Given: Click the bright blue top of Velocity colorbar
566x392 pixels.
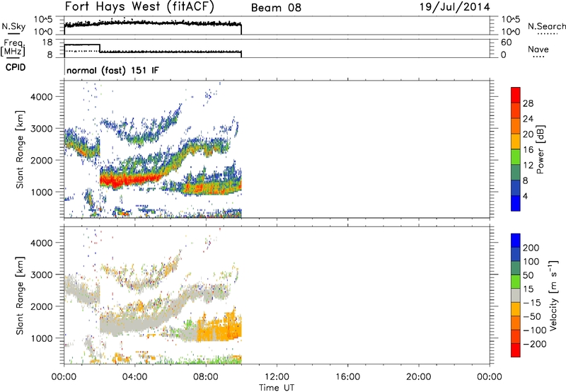Looking at the screenshot, I should point(516,241).
